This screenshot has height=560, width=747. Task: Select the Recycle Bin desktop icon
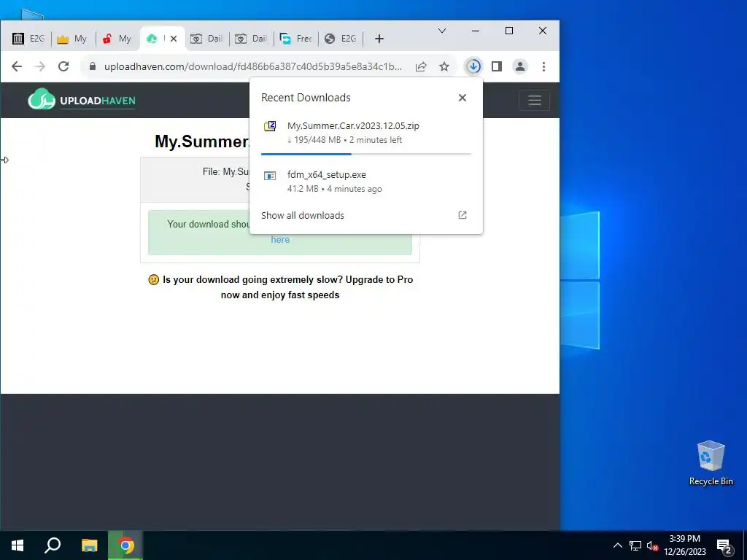[x=711, y=463]
